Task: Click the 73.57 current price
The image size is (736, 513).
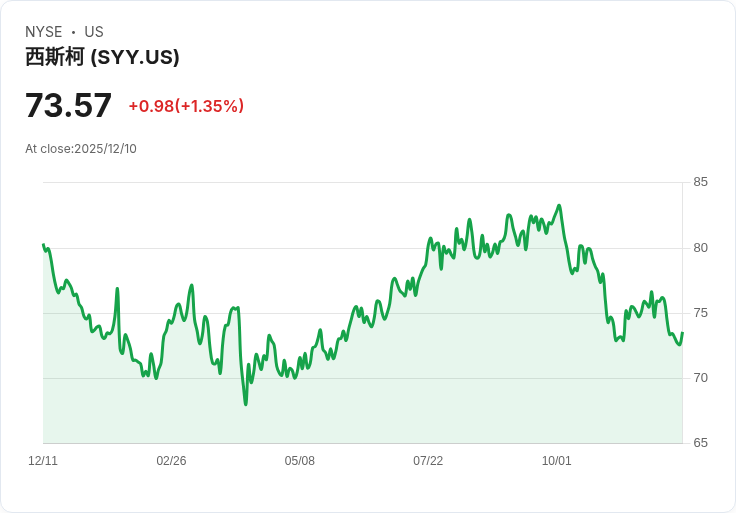Action: [68, 106]
